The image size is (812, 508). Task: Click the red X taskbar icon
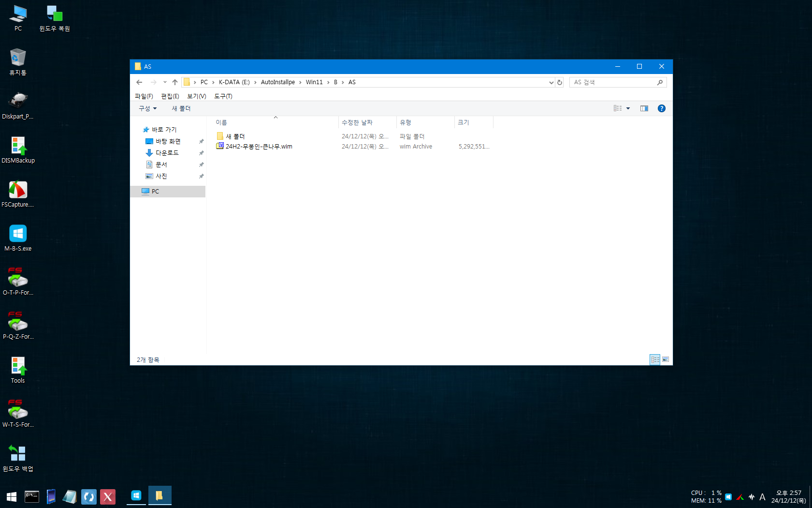click(108, 496)
